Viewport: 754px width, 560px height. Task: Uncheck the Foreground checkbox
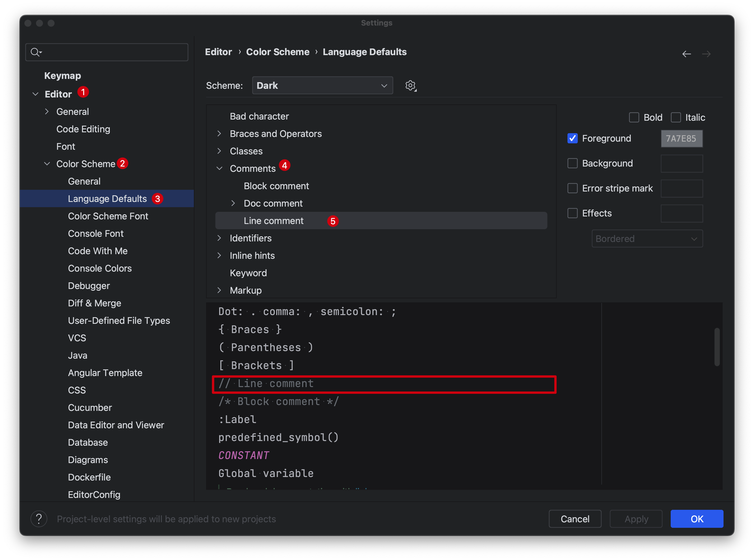573,138
